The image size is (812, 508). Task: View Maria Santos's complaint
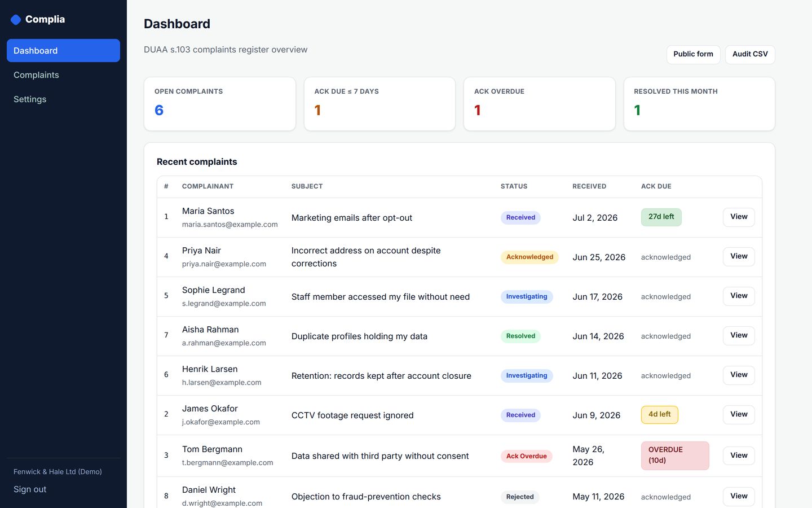(x=739, y=217)
